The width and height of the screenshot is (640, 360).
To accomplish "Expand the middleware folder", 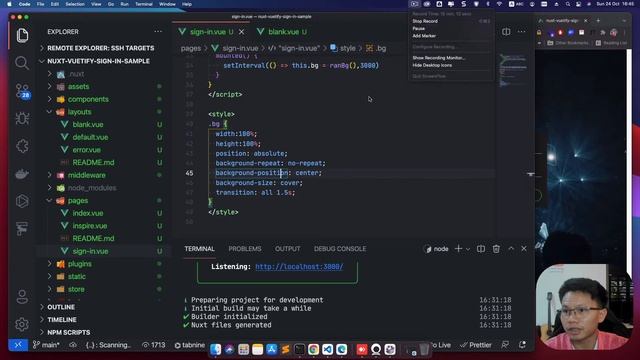I will (x=87, y=175).
